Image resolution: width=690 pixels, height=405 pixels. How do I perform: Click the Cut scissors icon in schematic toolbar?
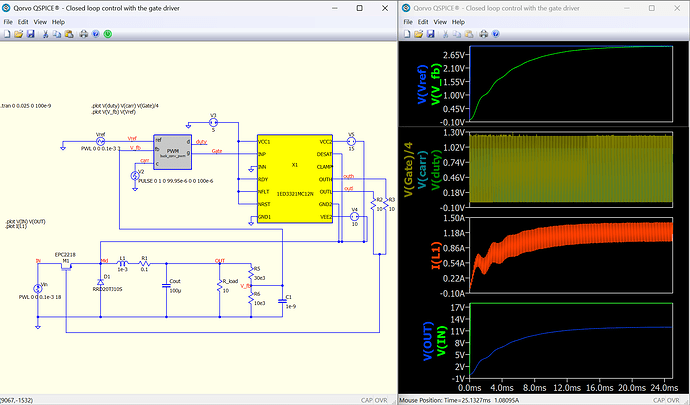point(45,34)
